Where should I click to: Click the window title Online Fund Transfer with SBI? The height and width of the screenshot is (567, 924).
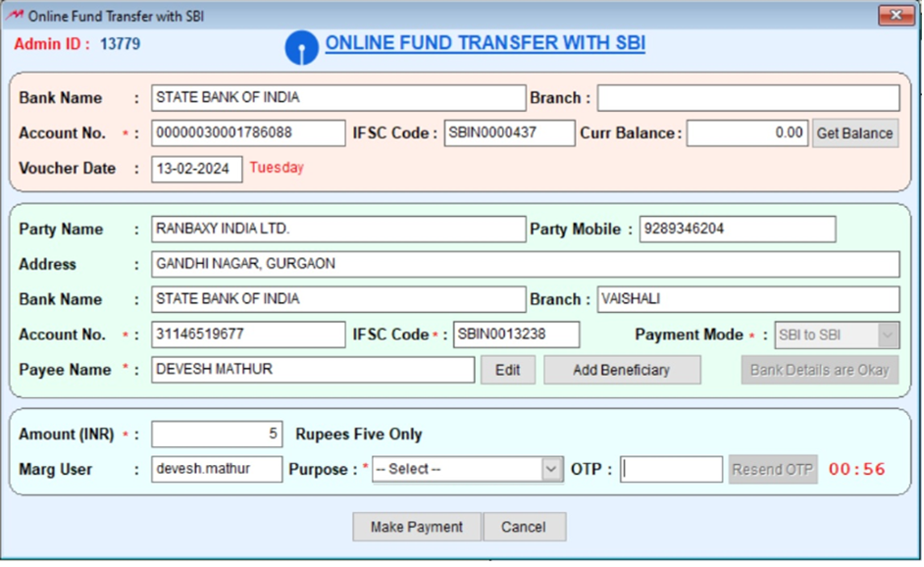click(x=116, y=16)
